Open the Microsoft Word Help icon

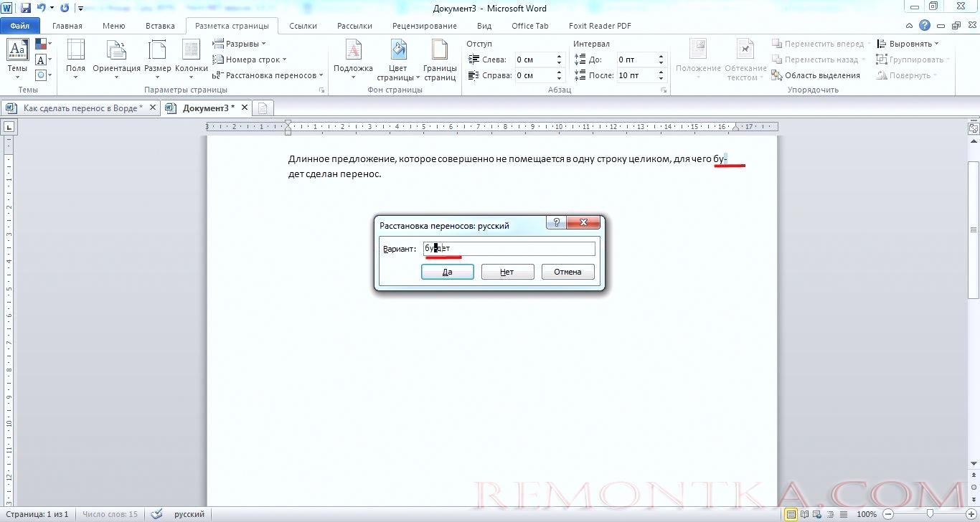925,25
